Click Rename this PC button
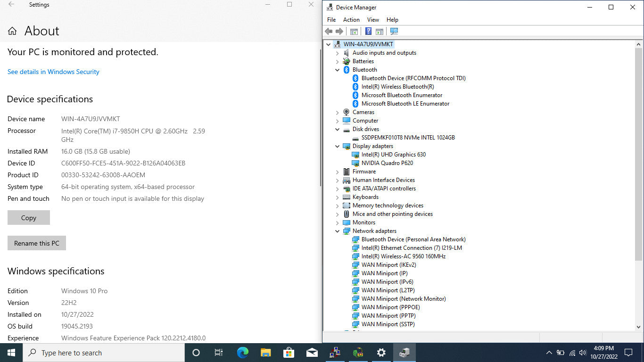The height and width of the screenshot is (362, 644). [37, 243]
